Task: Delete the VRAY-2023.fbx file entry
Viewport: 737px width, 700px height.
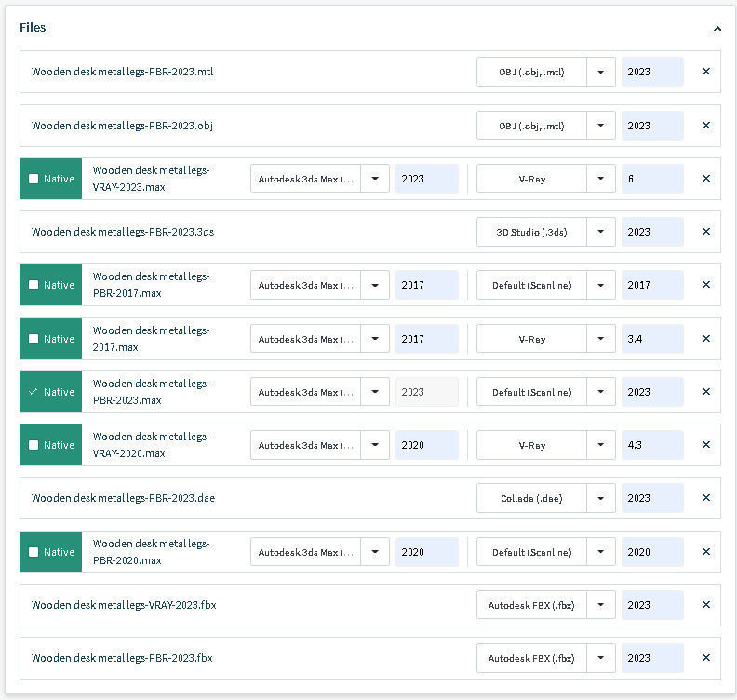Action: [x=705, y=605]
